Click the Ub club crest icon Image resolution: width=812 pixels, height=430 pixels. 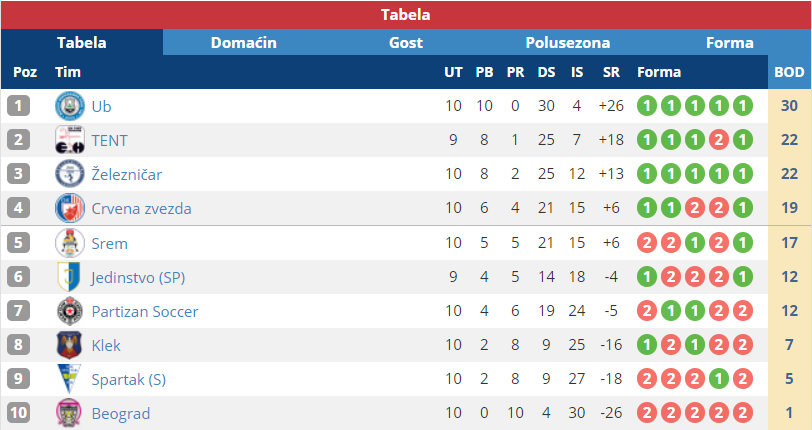pyautogui.click(x=69, y=106)
